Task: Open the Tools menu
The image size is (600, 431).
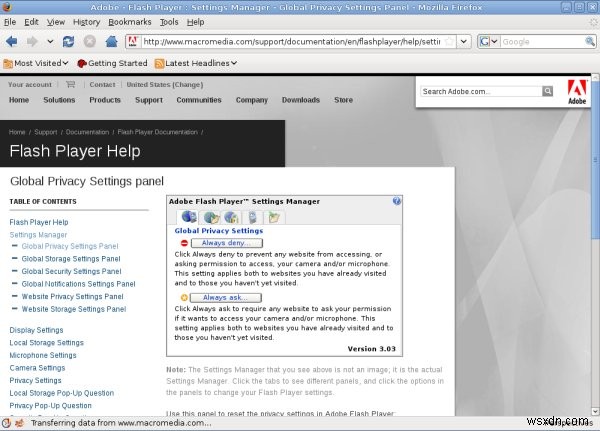Action: coord(169,22)
